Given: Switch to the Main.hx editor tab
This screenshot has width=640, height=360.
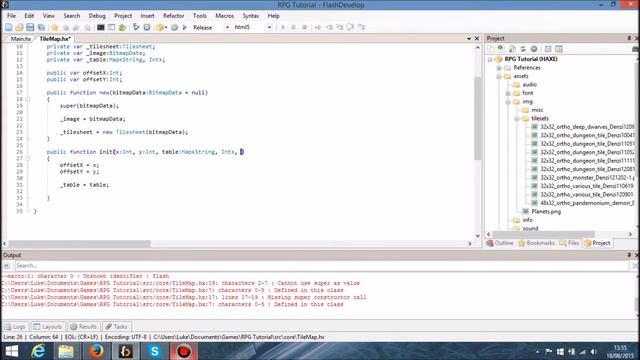Looking at the screenshot, I should pos(20,39).
